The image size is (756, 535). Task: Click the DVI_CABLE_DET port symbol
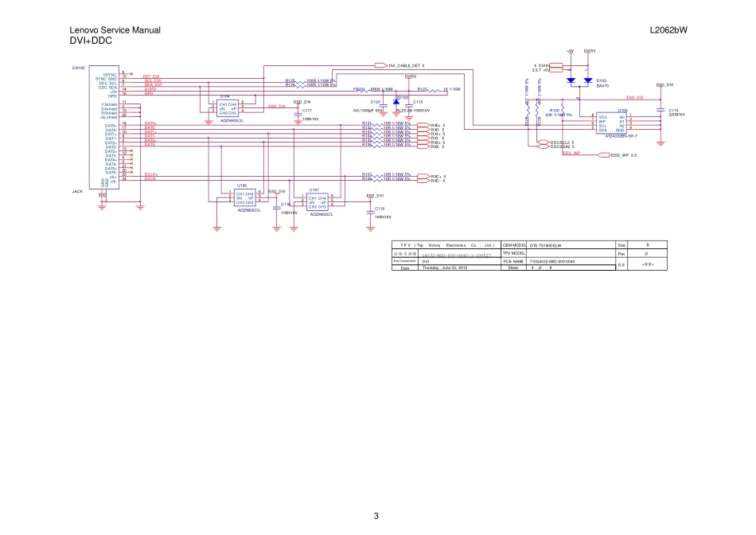(x=380, y=65)
